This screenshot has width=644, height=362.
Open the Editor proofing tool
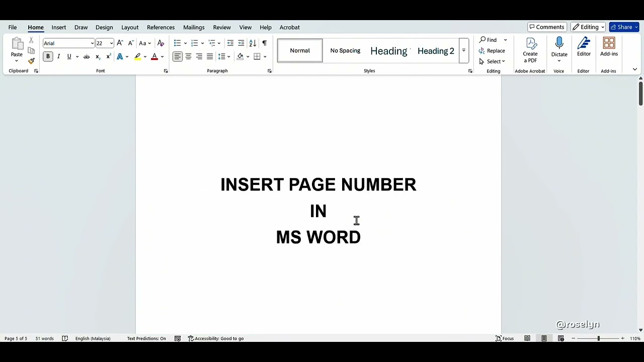click(584, 47)
